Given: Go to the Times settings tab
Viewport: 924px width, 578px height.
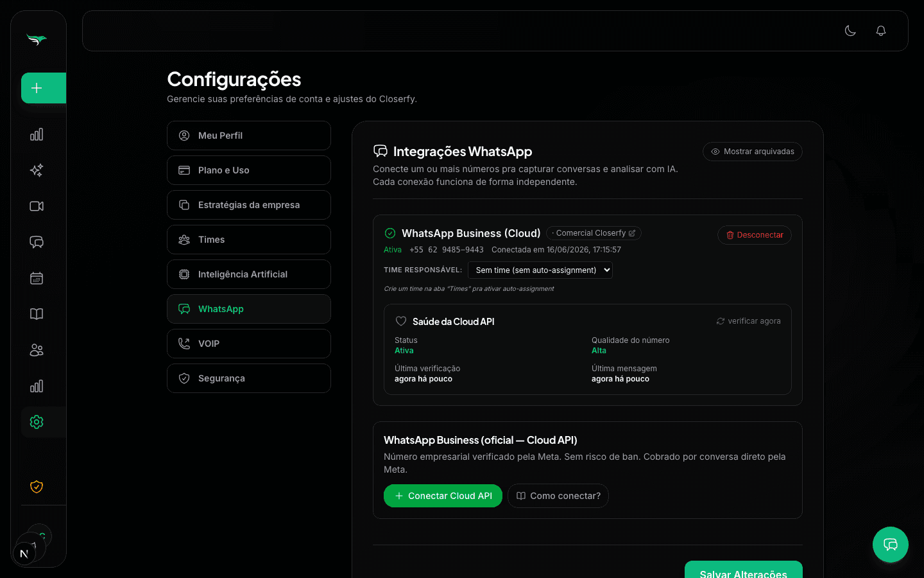Looking at the screenshot, I should pos(249,240).
